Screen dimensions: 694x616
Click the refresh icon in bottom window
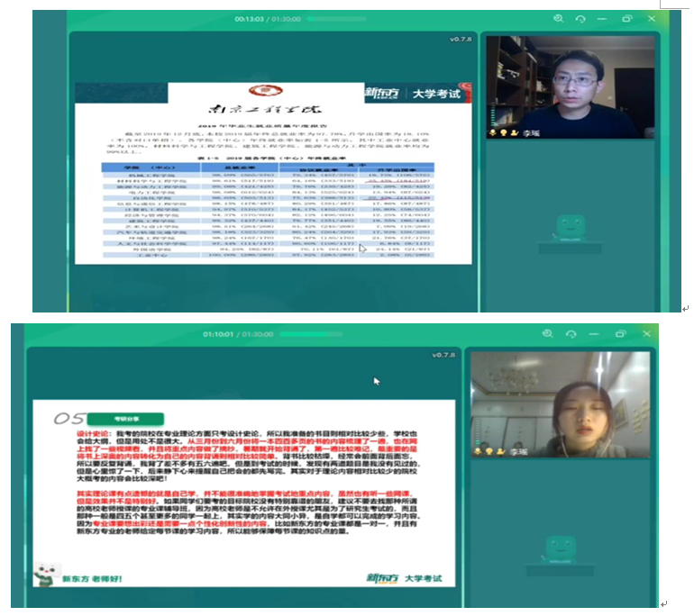click(571, 332)
